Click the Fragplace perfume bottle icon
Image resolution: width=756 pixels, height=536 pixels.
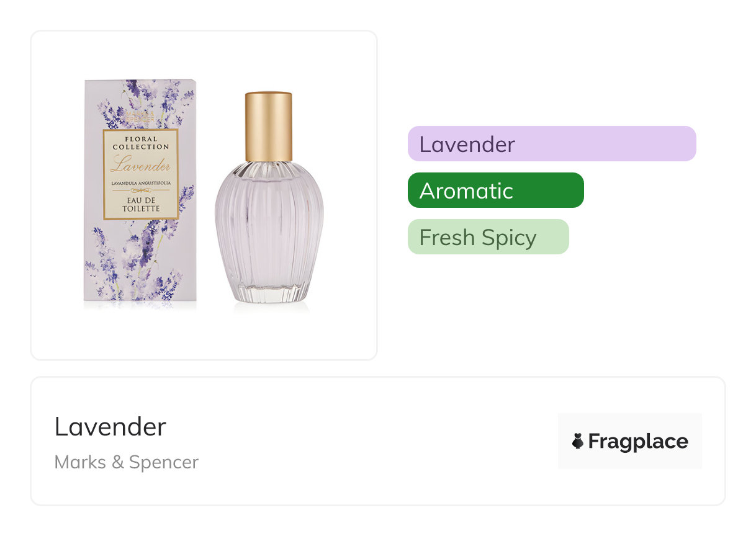tap(577, 442)
